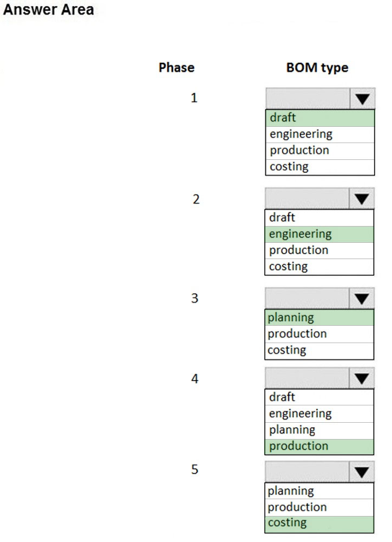392x542 pixels.
Task: Open the Phase 1 dropdown arrow
Action: click(x=362, y=99)
